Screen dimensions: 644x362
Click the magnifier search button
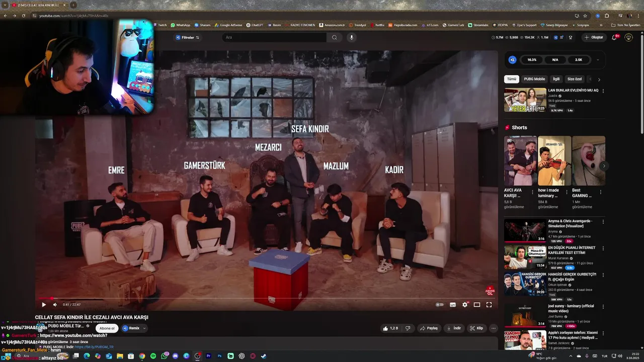(x=334, y=37)
